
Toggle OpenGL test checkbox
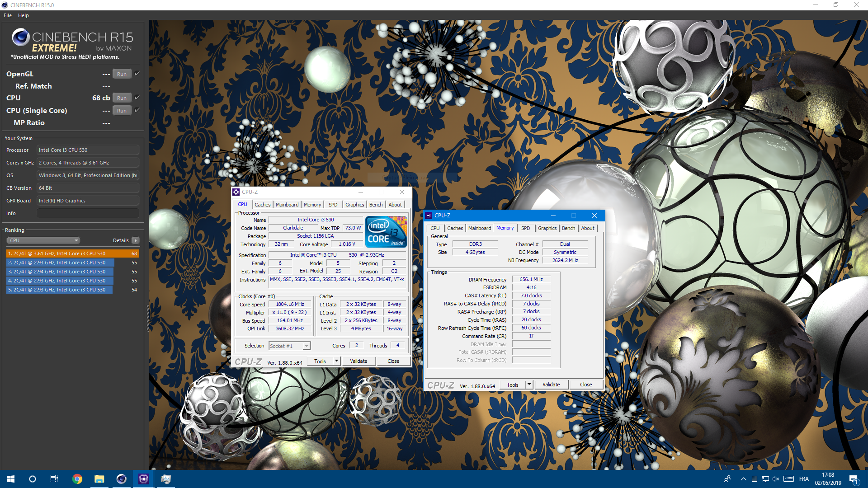[x=137, y=73]
